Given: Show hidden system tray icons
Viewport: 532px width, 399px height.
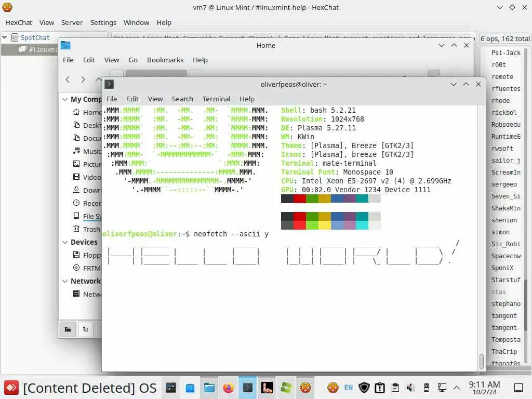Looking at the screenshot, I should point(457,388).
